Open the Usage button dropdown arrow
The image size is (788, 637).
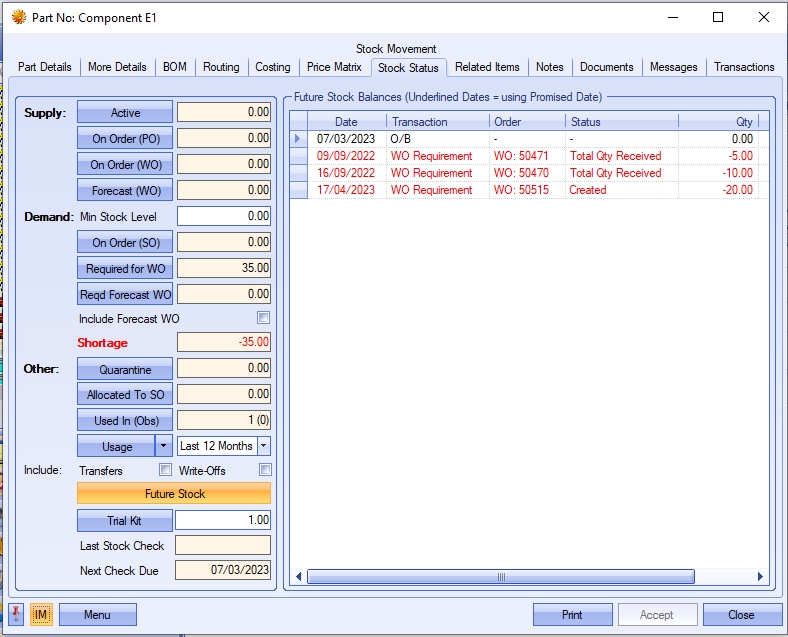[x=163, y=446]
